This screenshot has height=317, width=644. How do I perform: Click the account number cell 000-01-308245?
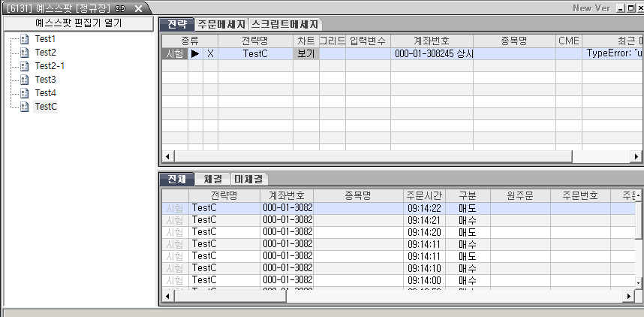point(432,54)
